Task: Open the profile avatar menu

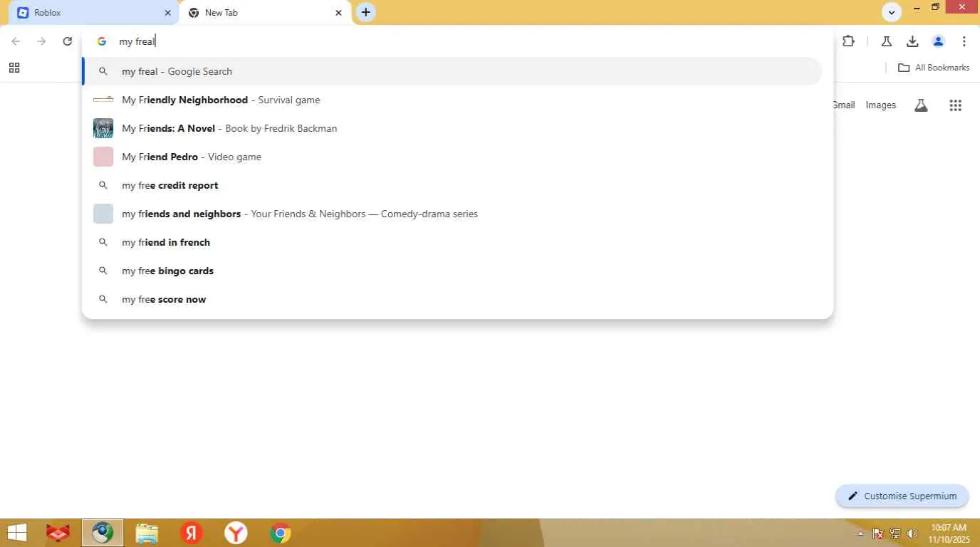Action: 938,41
